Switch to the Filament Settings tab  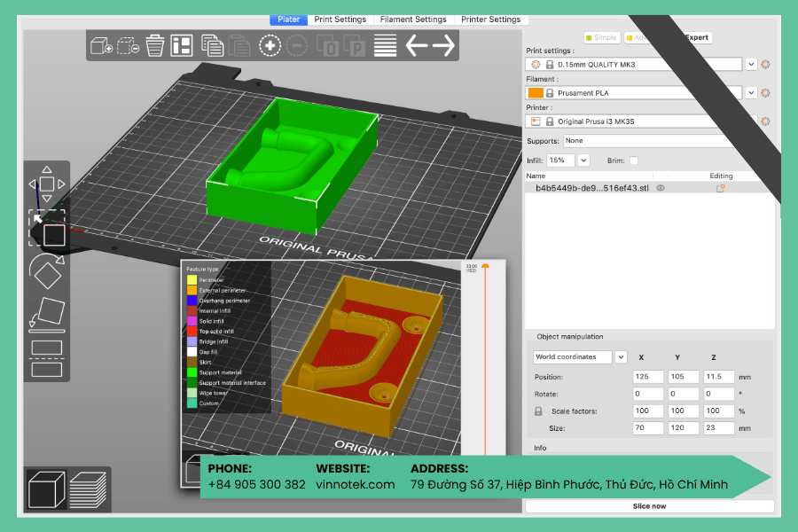pos(413,20)
